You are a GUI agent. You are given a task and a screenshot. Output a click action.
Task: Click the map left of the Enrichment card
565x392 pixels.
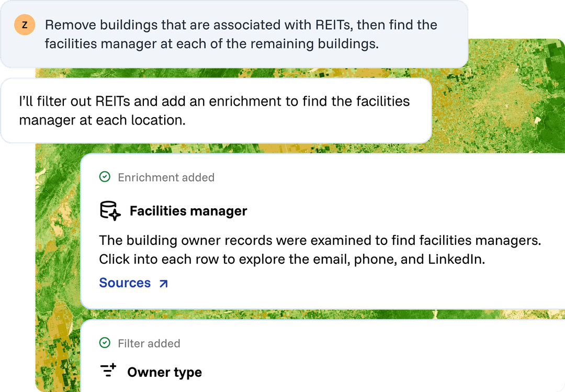[x=58, y=231]
